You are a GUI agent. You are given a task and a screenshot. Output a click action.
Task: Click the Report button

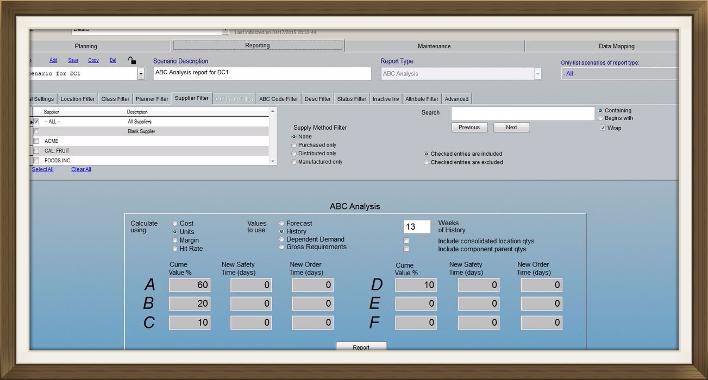click(361, 347)
